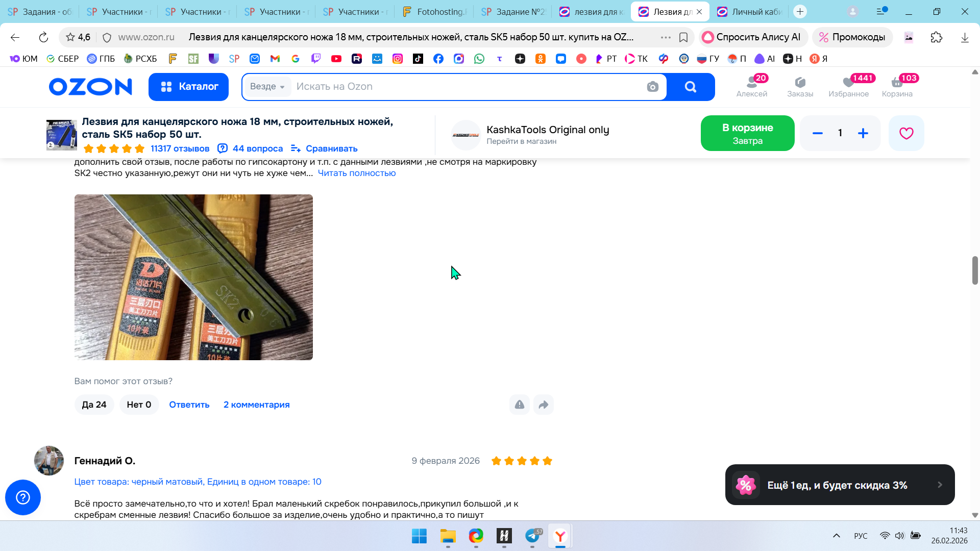
Task: Expand the Везде search scope dropdown
Action: point(267,87)
